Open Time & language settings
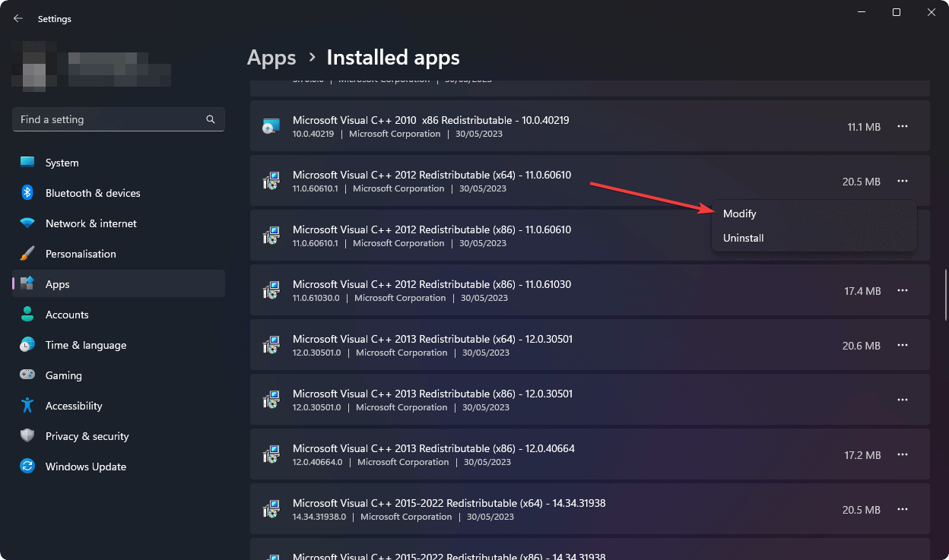Viewport: 949px width, 560px height. click(85, 344)
